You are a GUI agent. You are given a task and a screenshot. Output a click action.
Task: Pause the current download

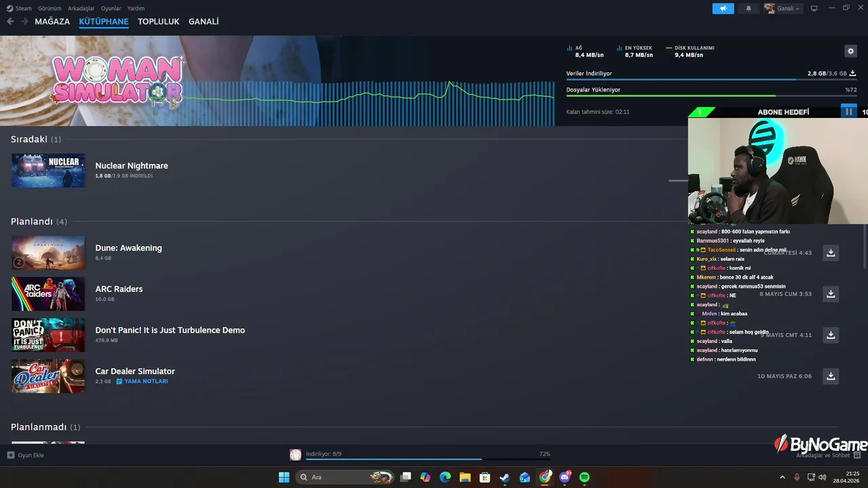(848, 112)
